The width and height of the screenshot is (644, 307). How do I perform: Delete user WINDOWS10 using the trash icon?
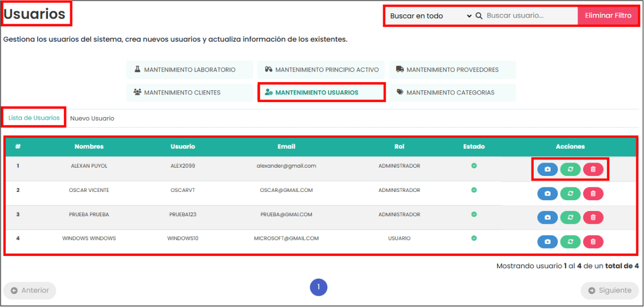point(593,241)
